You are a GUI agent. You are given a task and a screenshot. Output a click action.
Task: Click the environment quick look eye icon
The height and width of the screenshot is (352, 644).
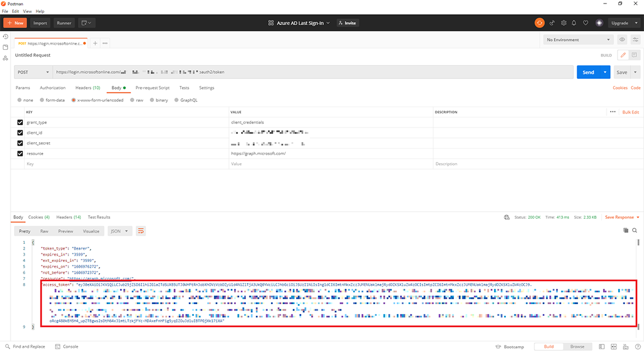point(622,40)
